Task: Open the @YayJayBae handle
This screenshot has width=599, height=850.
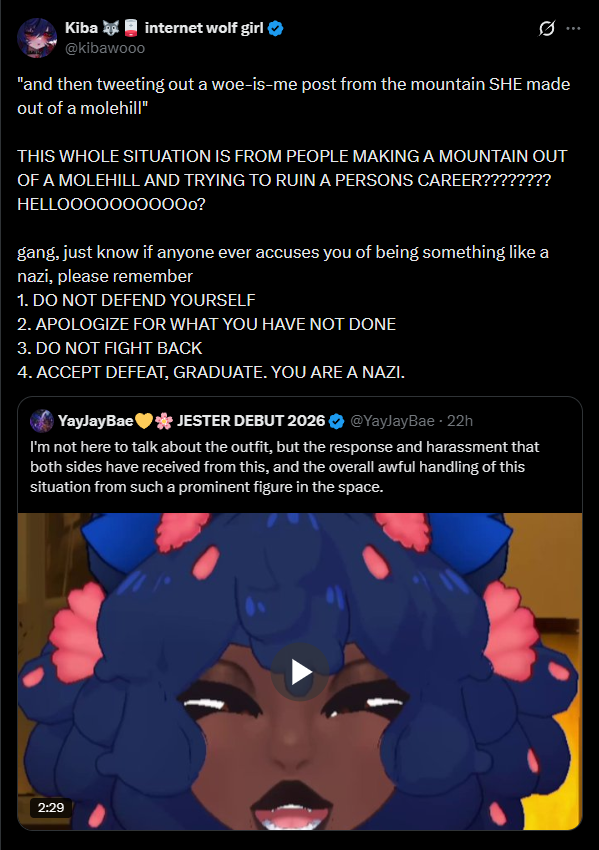Action: tap(392, 421)
